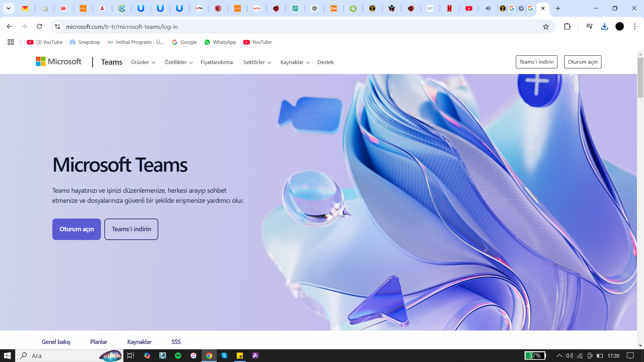Open the Netflix bookmark icon
Screen dimensions: 644x362
(x=449, y=8)
